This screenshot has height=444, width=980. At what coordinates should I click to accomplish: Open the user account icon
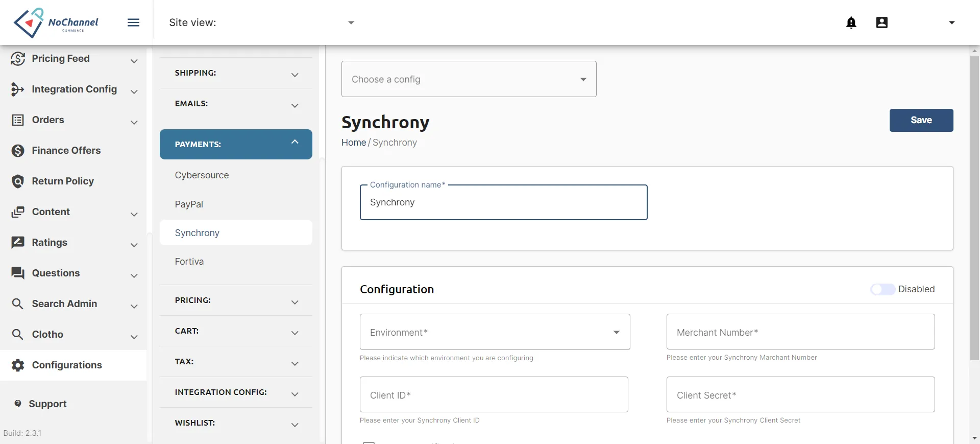tap(882, 22)
